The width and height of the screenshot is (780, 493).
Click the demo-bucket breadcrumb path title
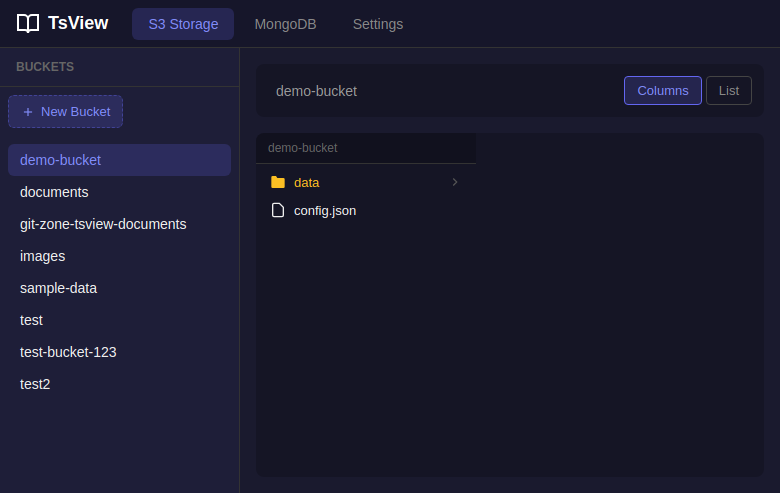point(316,91)
